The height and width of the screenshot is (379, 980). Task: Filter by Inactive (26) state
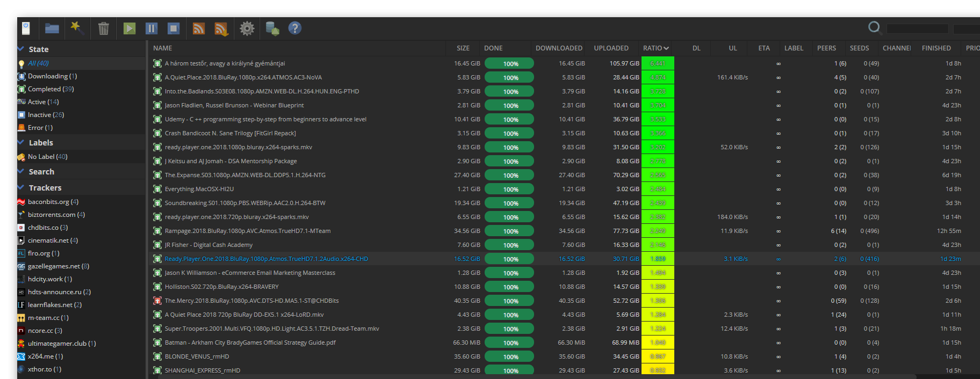coord(81,115)
